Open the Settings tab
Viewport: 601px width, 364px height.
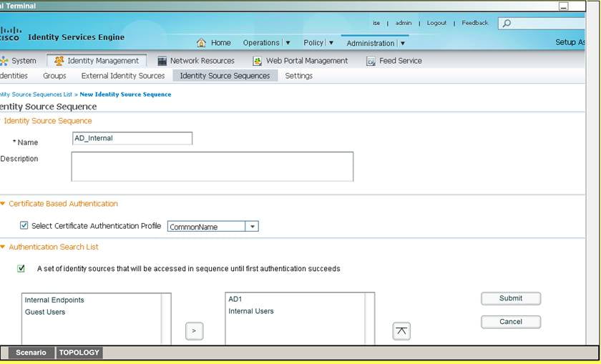298,76
